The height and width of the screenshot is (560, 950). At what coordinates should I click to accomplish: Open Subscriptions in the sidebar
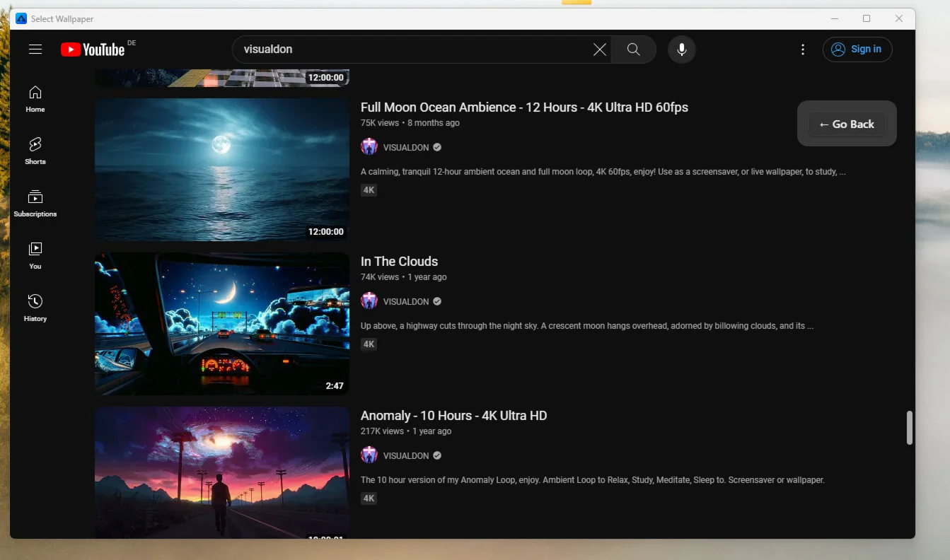[x=35, y=204]
